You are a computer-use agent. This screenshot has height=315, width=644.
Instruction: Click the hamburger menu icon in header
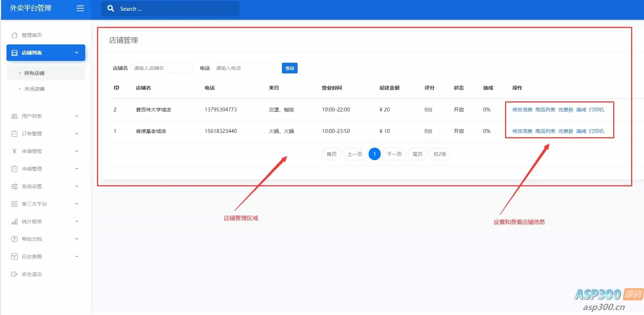(80, 8)
